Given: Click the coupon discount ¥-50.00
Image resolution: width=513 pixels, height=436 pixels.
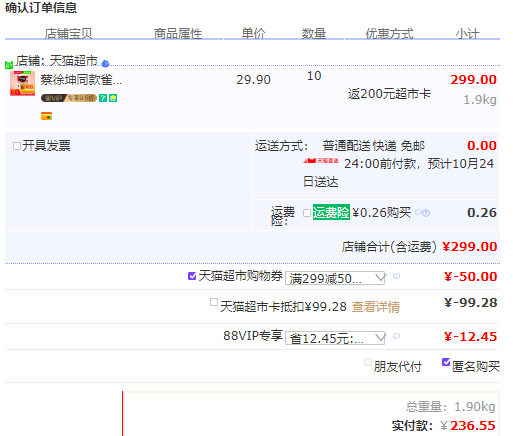Looking at the screenshot, I should pyautogui.click(x=470, y=277).
